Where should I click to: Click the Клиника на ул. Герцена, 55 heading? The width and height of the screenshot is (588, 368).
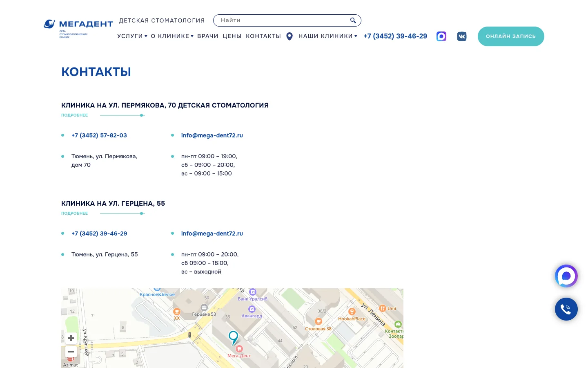[113, 203]
